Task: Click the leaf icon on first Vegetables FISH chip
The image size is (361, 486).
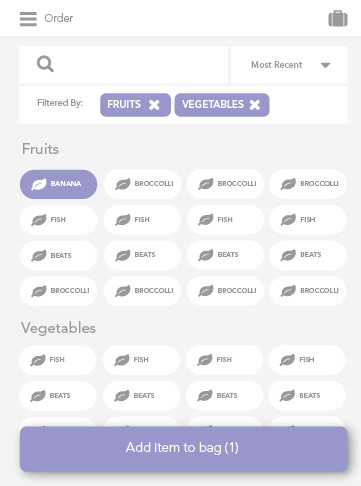Action: click(38, 360)
